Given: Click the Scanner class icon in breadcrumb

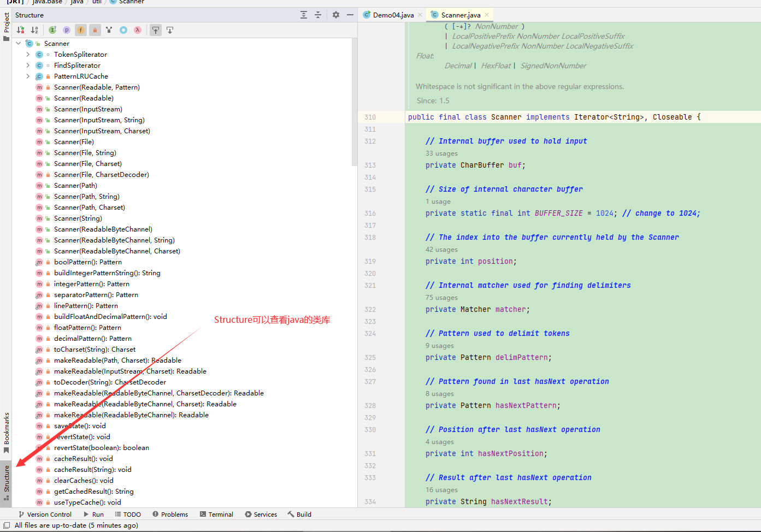Looking at the screenshot, I should (x=113, y=2).
